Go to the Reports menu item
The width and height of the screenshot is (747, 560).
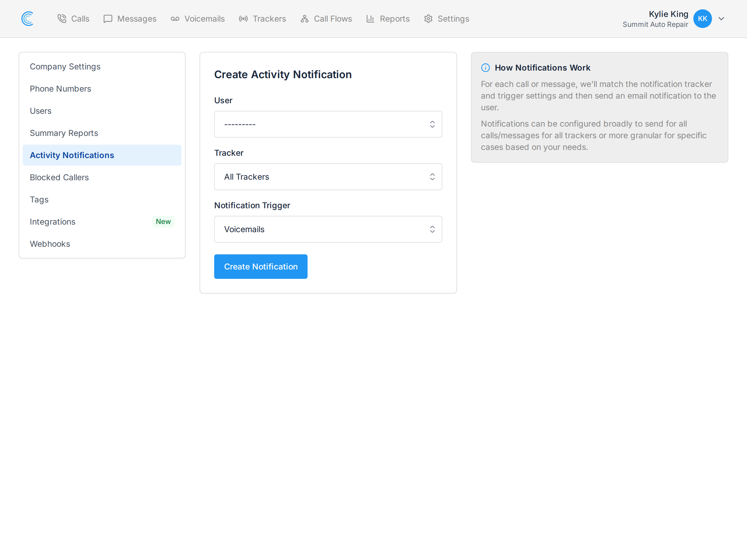[x=388, y=19]
